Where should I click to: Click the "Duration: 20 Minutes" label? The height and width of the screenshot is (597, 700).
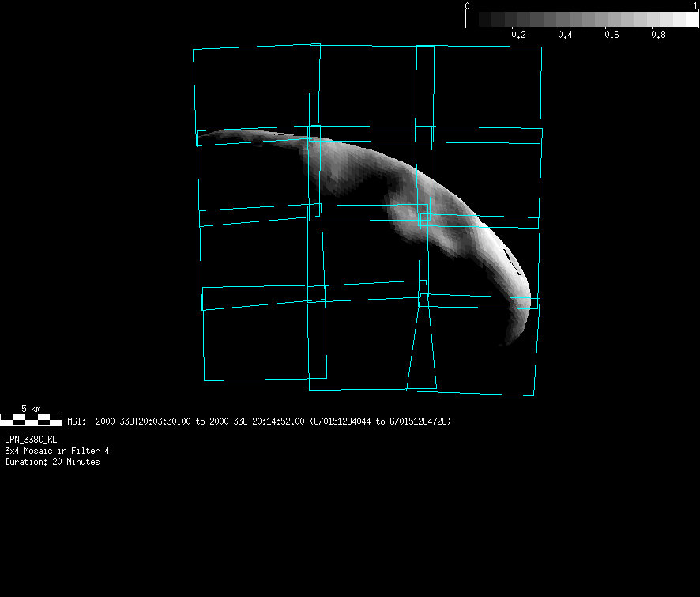(52, 462)
